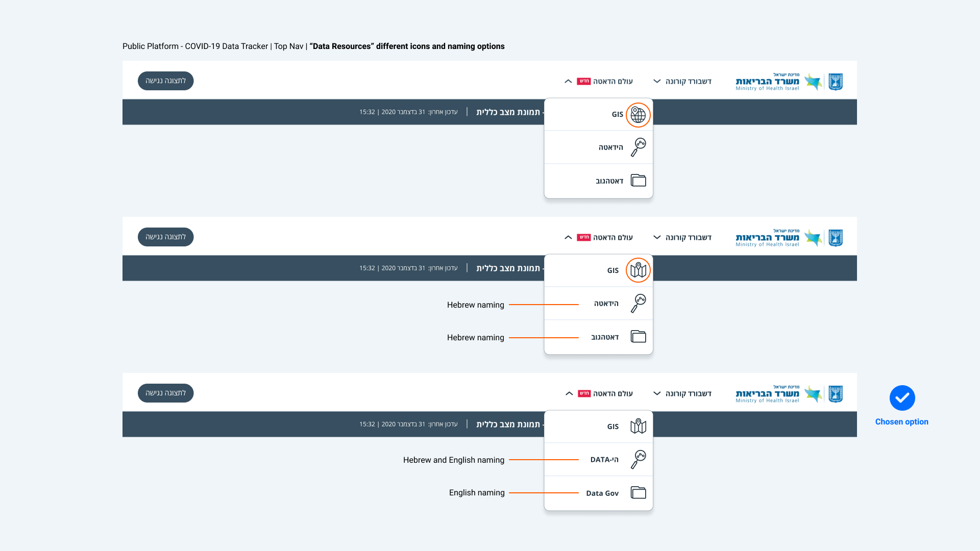Click the תמונת מצב כללית heading in the first mockup
The width and height of the screenshot is (980, 551).
(508, 112)
